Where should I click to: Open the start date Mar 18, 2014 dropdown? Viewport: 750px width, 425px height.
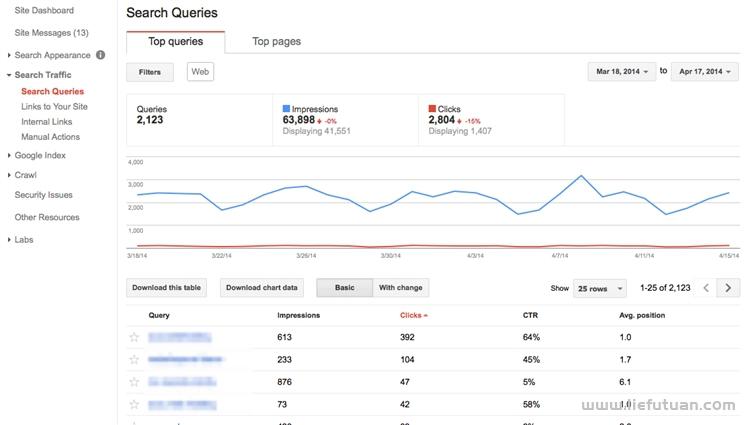(622, 72)
